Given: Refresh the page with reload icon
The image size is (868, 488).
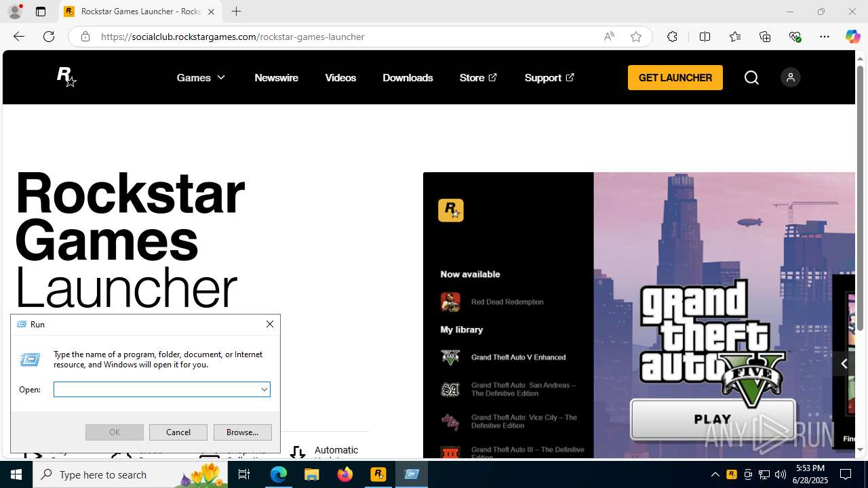Looking at the screenshot, I should pos(49,37).
